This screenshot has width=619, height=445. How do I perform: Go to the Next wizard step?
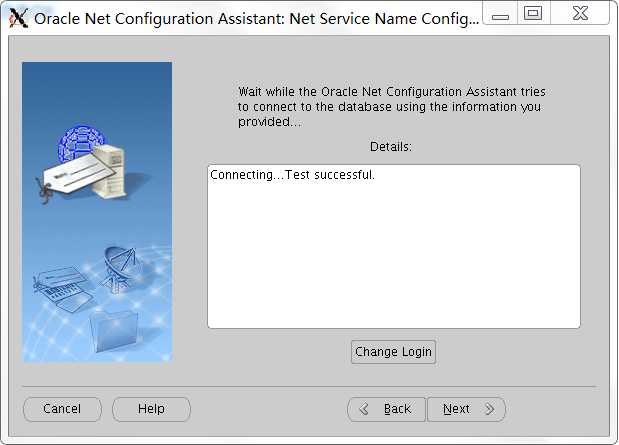[467, 409]
